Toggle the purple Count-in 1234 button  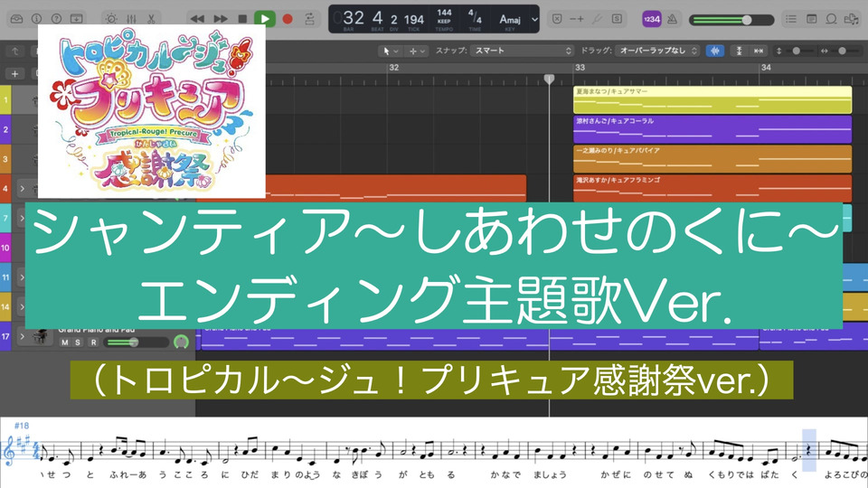(652, 19)
